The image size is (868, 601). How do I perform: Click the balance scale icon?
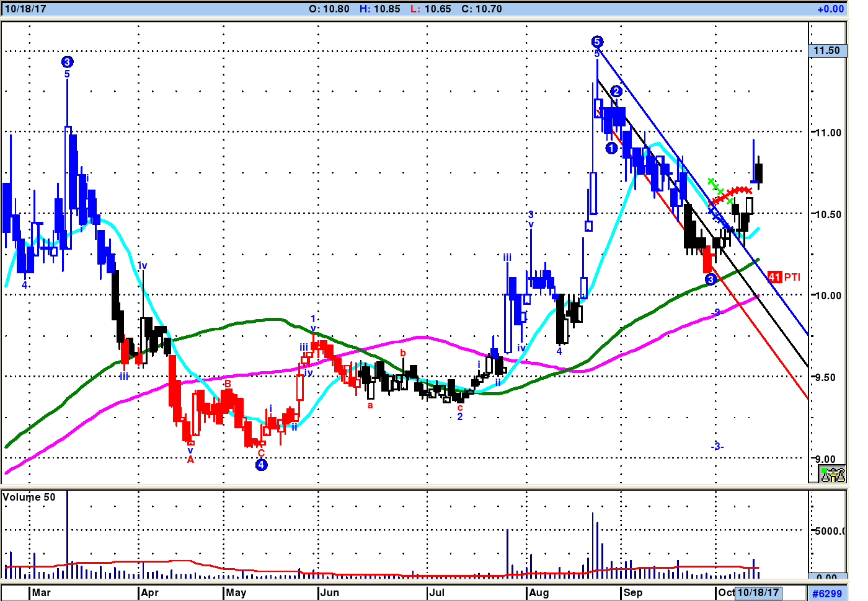[x=832, y=475]
